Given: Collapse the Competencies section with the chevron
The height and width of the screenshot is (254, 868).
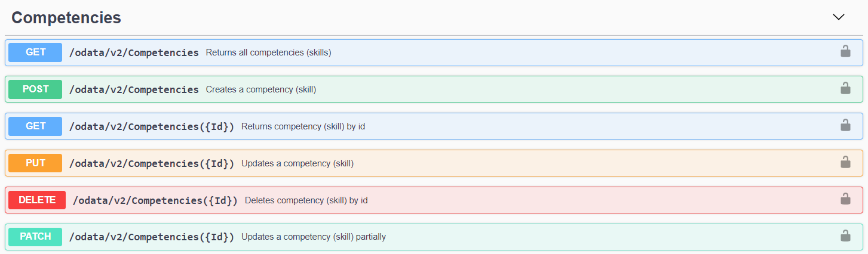Looking at the screenshot, I should coord(839,17).
